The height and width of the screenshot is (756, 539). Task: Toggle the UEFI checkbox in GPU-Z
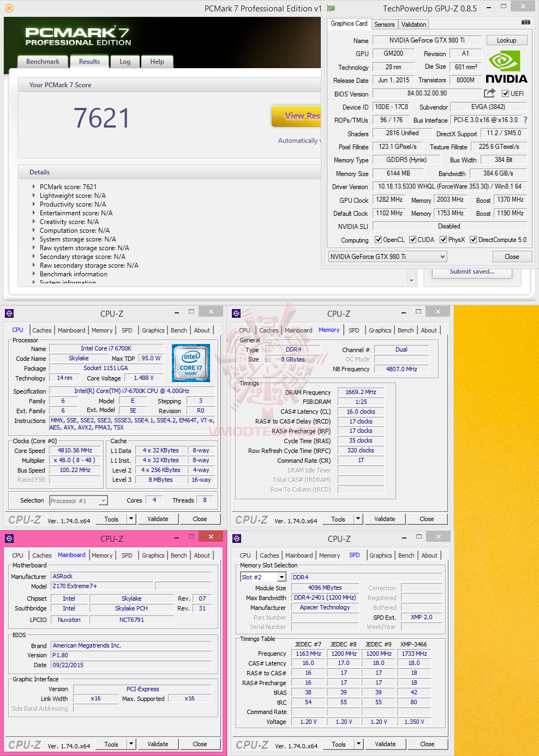pos(505,94)
